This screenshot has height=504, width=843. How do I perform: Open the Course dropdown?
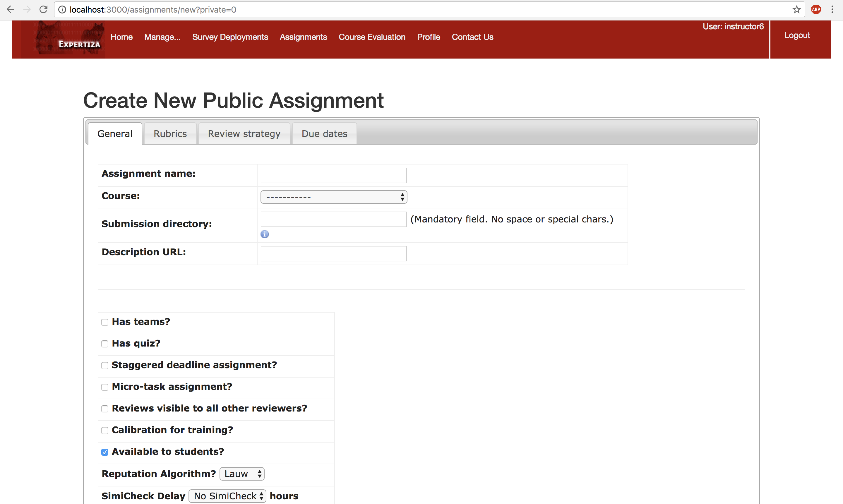(333, 197)
